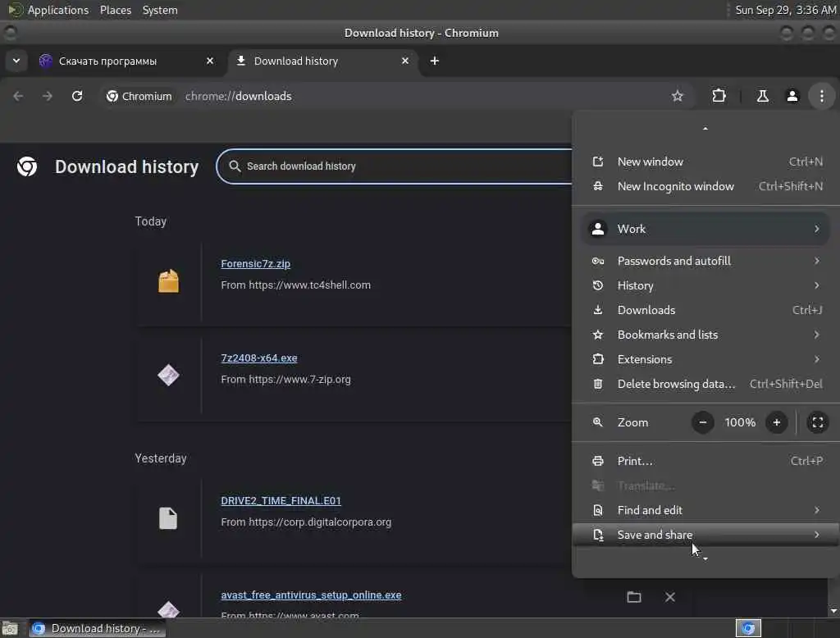This screenshot has height=638, width=840.
Task: Select Print menu item
Action: (x=706, y=461)
